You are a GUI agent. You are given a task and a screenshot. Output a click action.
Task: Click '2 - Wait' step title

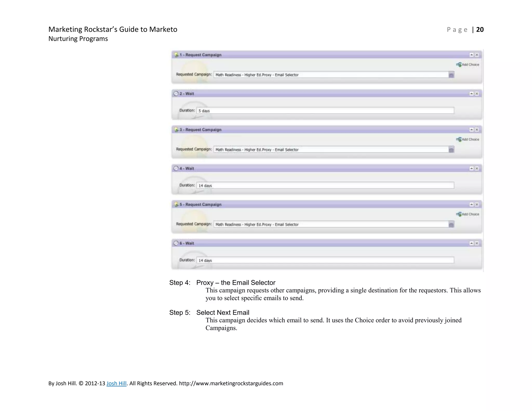pyautogui.click(x=187, y=94)
